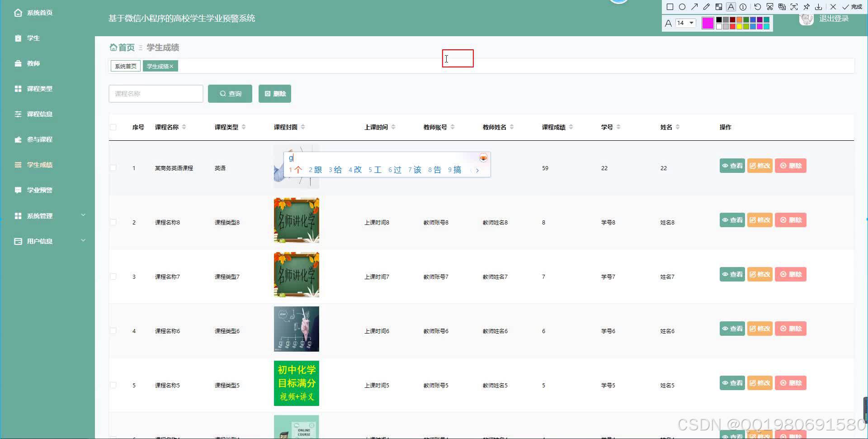Sort the table by 课程成绩 column

pos(571,127)
